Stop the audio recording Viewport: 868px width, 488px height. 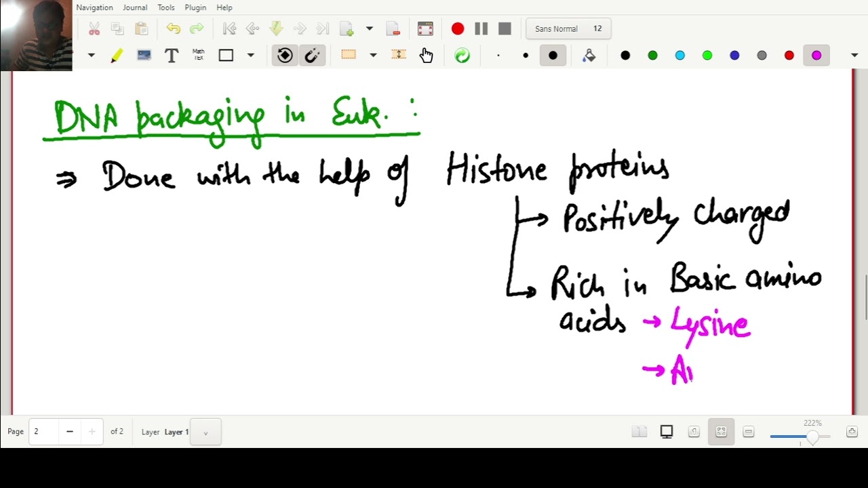505,28
